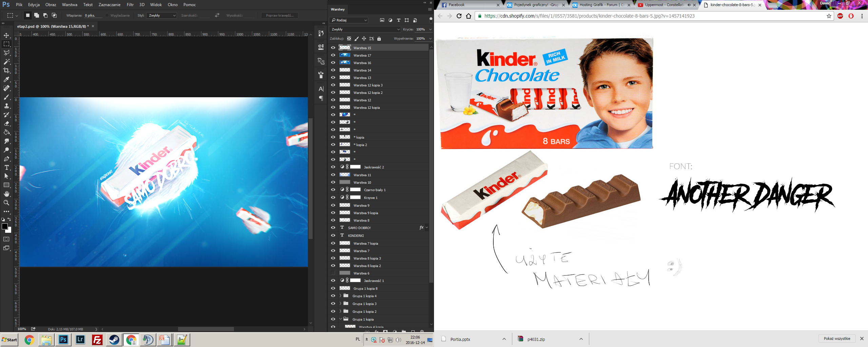Viewport: 868px width, 347px height.
Task: Show the hidden Warstwa 6 layer
Action: coord(333,273)
